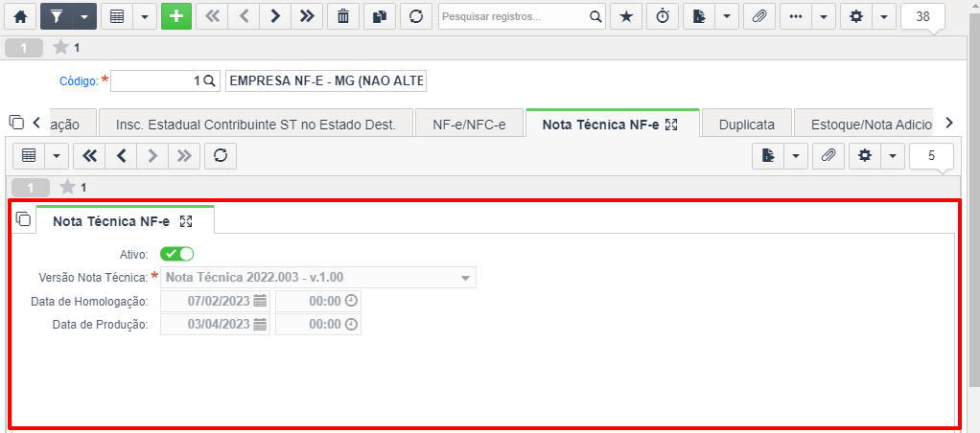Image resolution: width=980 pixels, height=433 pixels.
Task: Delete record with trash icon
Action: tap(343, 17)
